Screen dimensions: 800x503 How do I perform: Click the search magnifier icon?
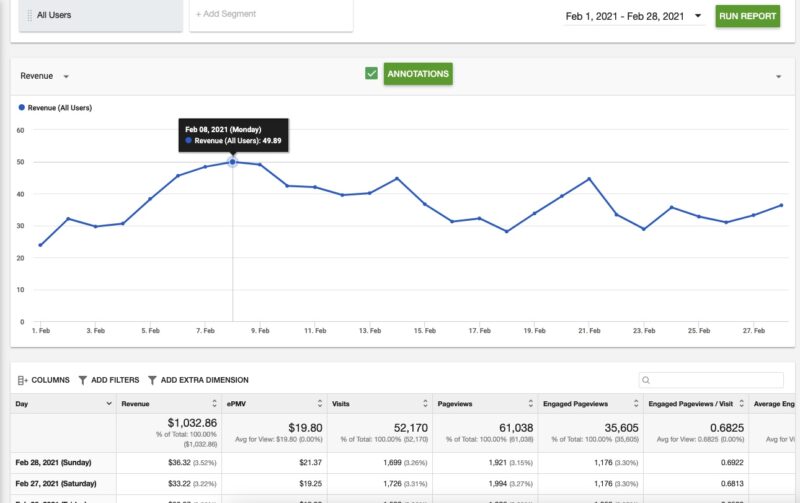click(646, 380)
